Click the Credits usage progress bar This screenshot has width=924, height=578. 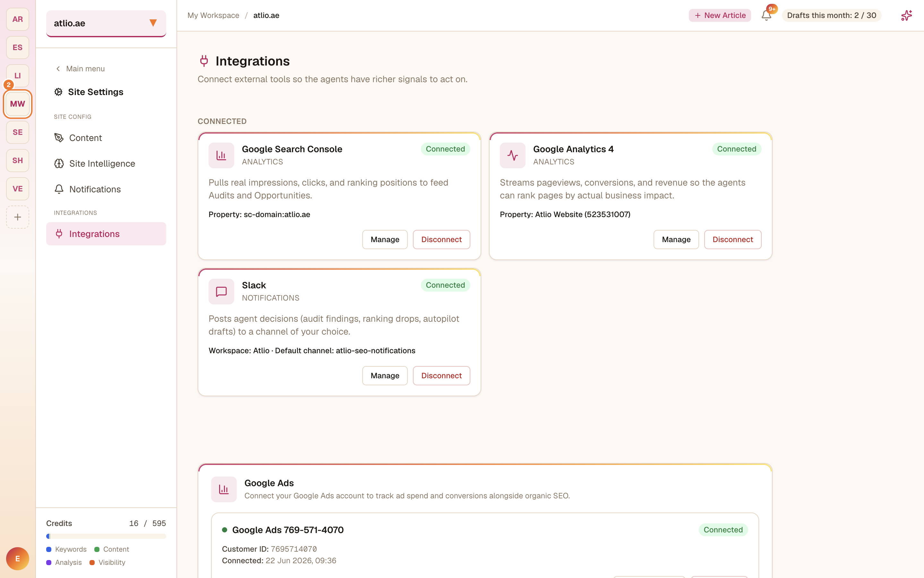tap(106, 536)
